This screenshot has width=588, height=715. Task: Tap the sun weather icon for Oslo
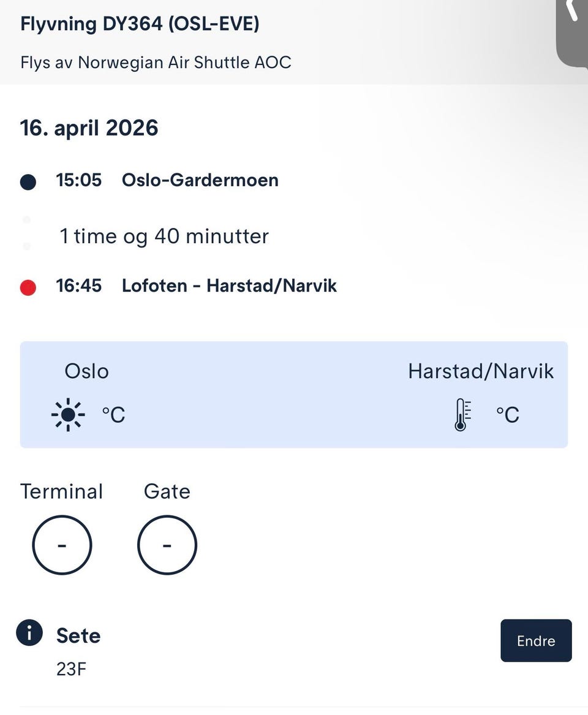coord(68,415)
